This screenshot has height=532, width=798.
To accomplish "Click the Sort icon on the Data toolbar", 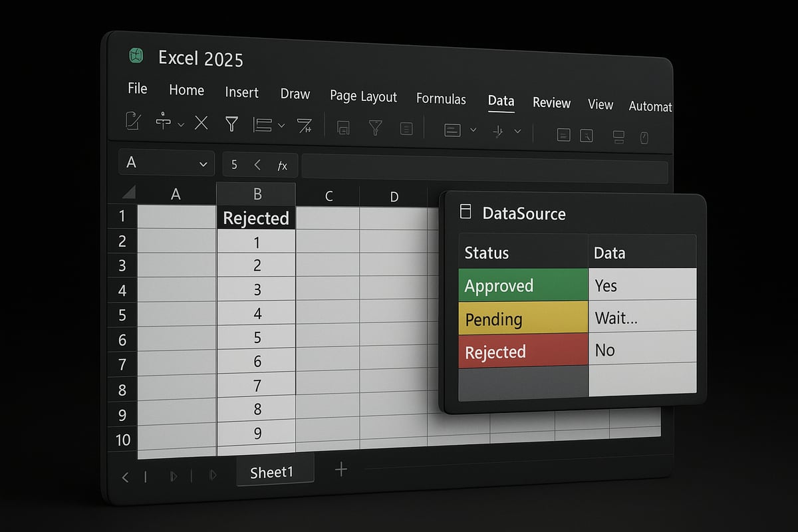I will coord(263,125).
